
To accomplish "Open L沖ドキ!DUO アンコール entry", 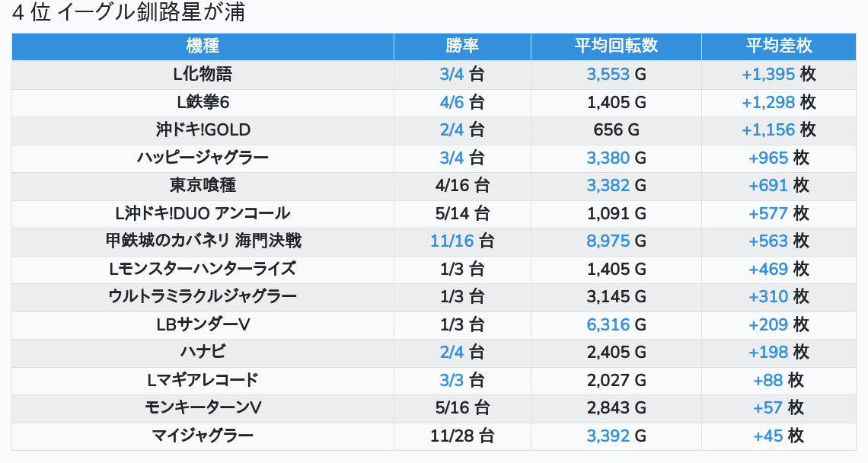I will click(x=203, y=213).
